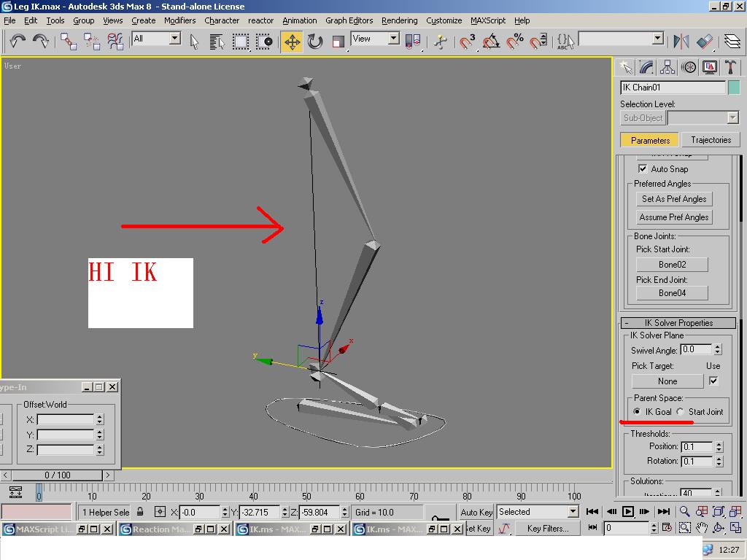Click the Mirror tool icon
Screen dimensions: 747x560
click(681, 42)
